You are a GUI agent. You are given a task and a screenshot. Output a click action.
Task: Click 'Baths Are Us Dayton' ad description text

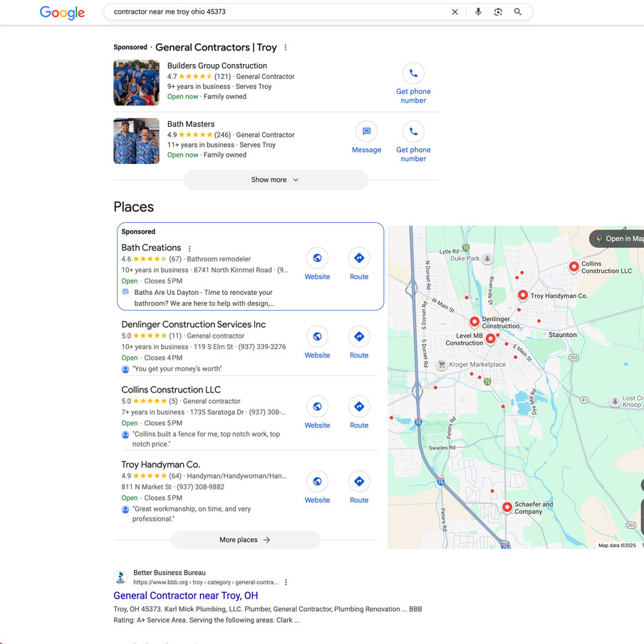(x=204, y=298)
